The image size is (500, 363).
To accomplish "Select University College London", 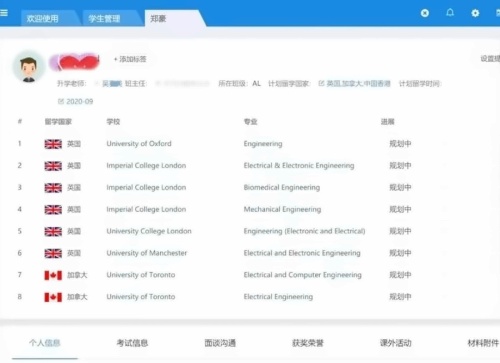I will [149, 231].
